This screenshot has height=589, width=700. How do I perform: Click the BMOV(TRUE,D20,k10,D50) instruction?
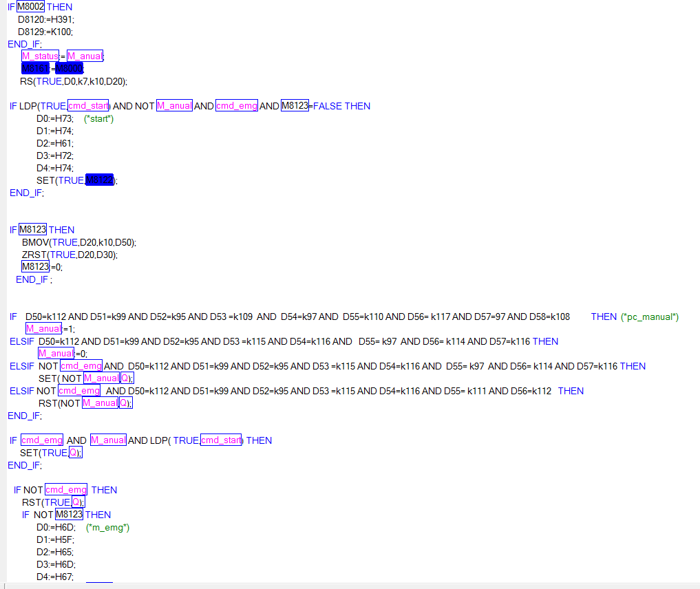(78, 242)
